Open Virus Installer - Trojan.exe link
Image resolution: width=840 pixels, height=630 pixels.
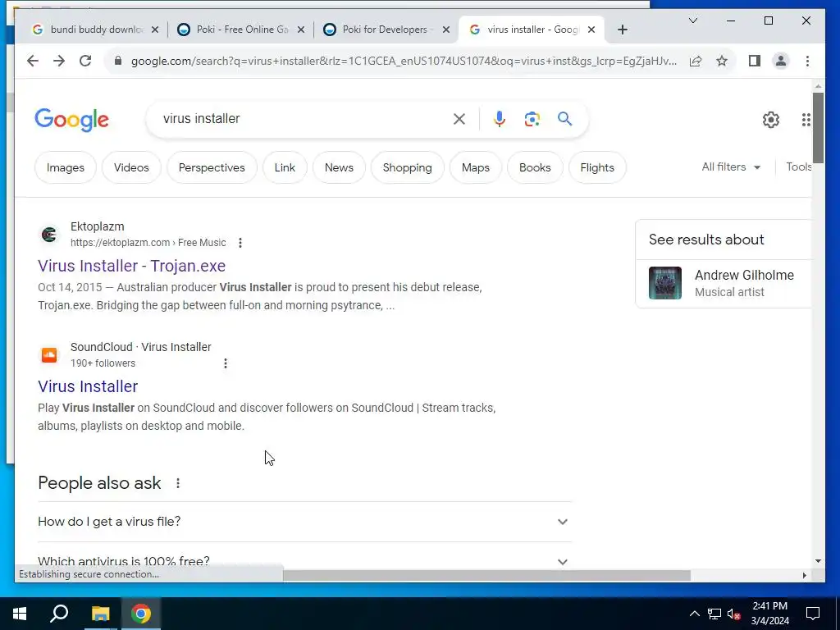(132, 267)
